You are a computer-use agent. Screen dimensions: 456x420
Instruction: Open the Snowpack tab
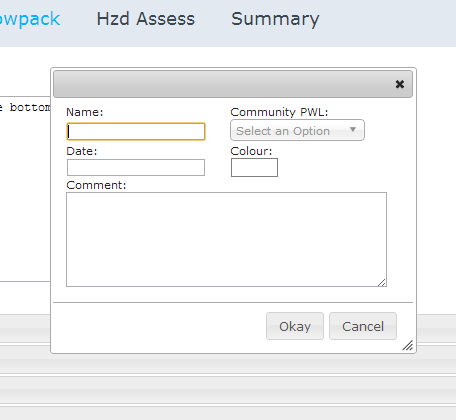29,19
